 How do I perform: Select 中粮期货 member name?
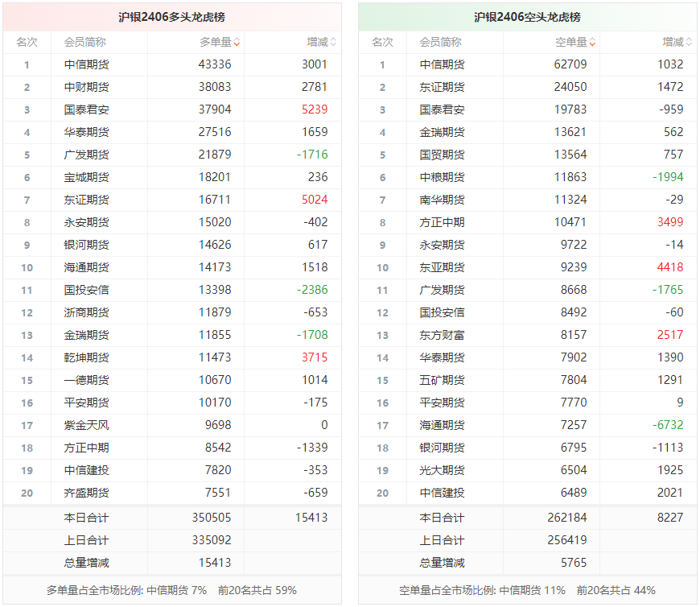tap(442, 177)
